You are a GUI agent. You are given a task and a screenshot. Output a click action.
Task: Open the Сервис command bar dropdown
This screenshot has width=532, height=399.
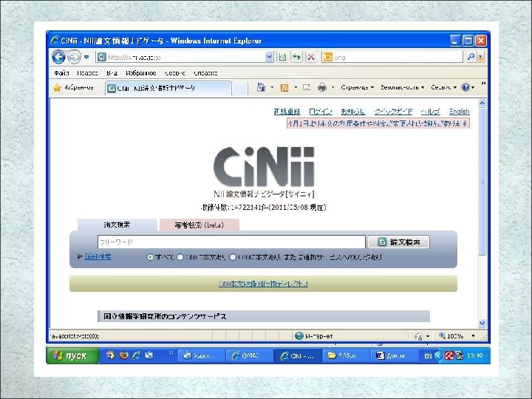coord(444,87)
